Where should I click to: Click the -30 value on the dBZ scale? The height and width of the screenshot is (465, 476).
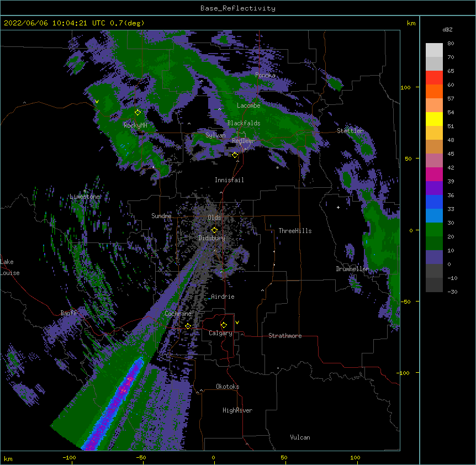pyautogui.click(x=452, y=292)
